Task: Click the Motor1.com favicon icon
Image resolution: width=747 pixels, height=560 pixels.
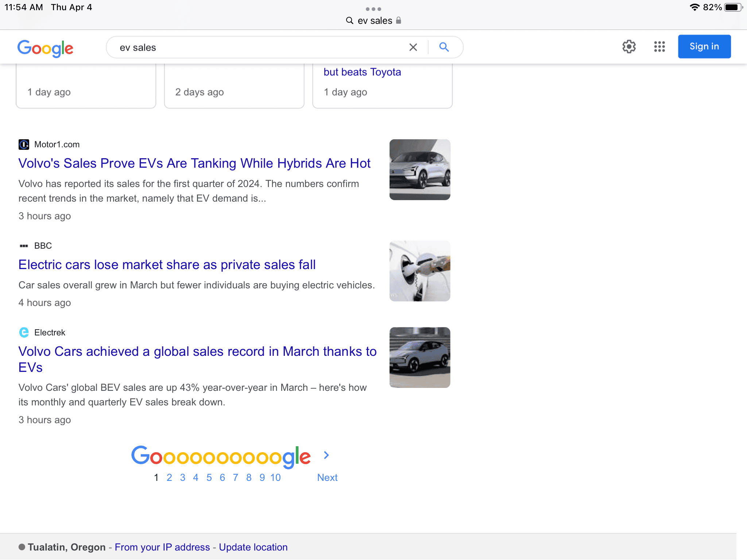Action: [x=24, y=144]
